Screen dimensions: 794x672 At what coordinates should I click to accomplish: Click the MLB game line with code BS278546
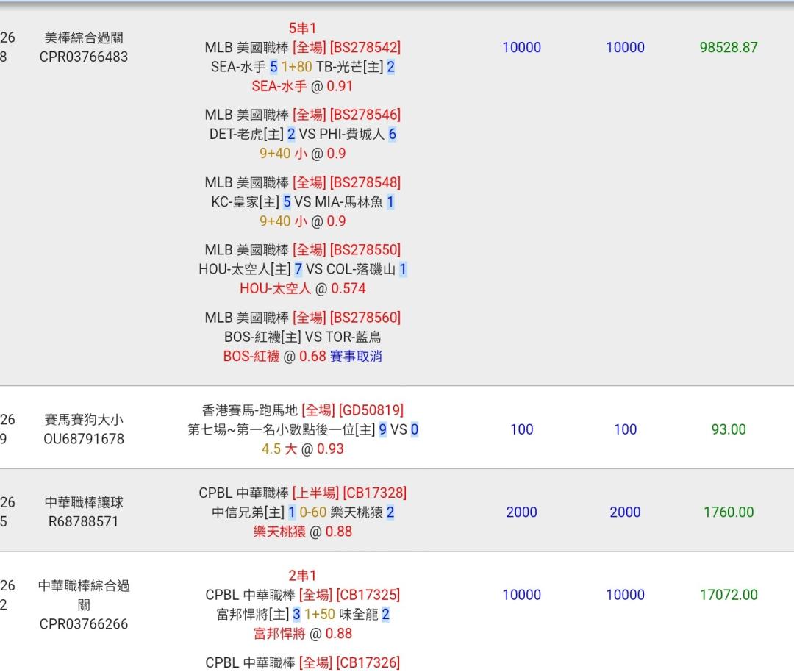[302, 115]
